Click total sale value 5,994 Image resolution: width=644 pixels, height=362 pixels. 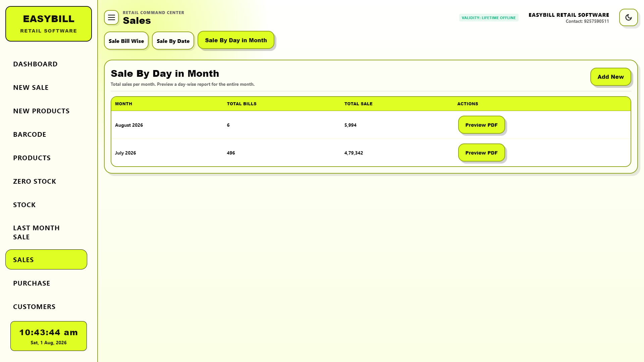pyautogui.click(x=350, y=125)
